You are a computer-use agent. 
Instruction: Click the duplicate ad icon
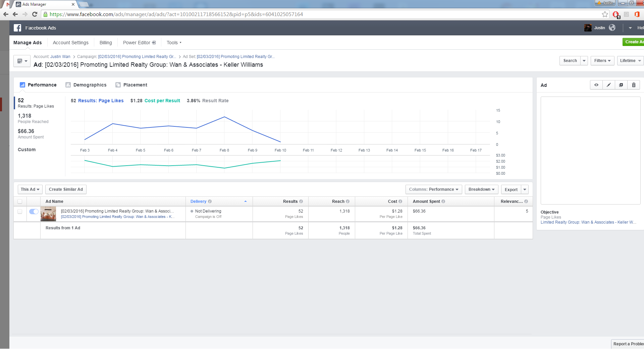(621, 85)
